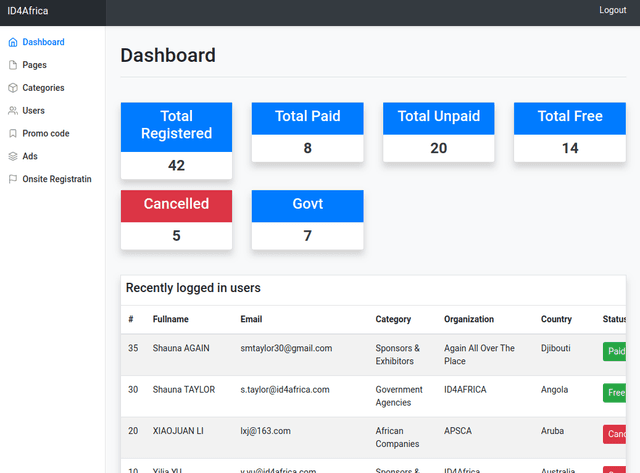Viewport: 640px width, 473px height.
Task: Click the Users people icon
Action: (x=13, y=111)
